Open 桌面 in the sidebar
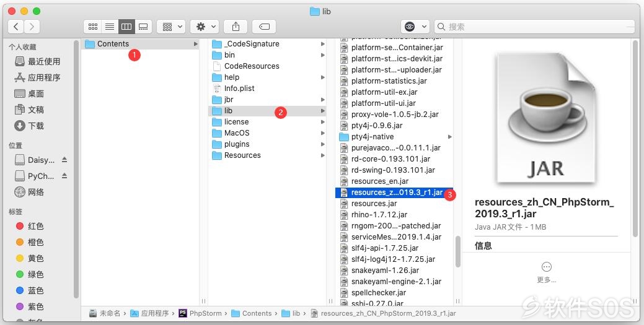Image resolution: width=644 pixels, height=325 pixels. click(30, 93)
